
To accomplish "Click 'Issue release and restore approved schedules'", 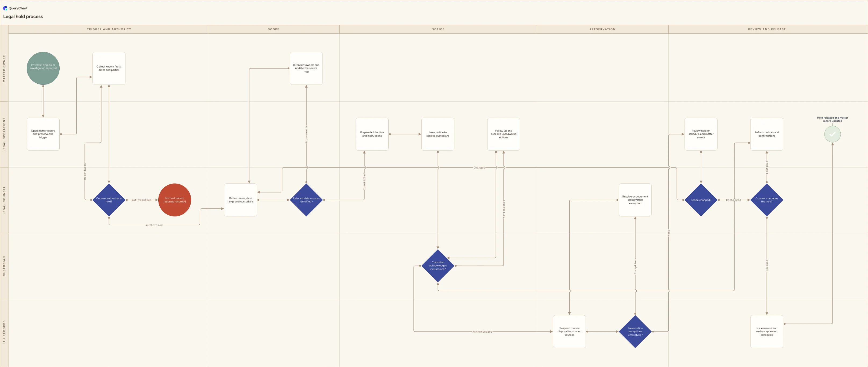I will click(767, 332).
